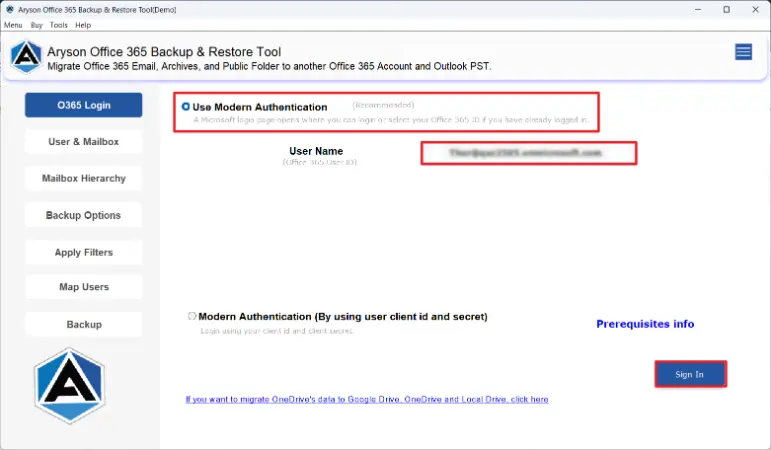
Task: Open the Help menu
Action: click(x=83, y=25)
